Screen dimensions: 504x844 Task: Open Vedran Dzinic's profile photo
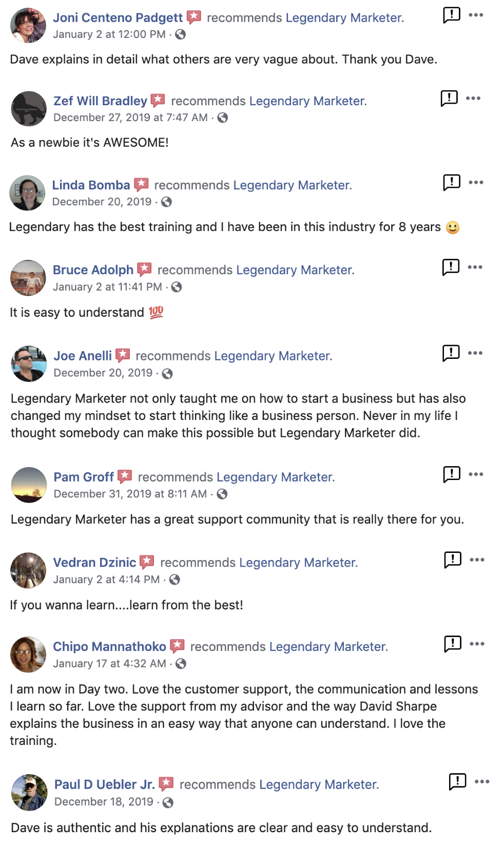click(x=28, y=570)
